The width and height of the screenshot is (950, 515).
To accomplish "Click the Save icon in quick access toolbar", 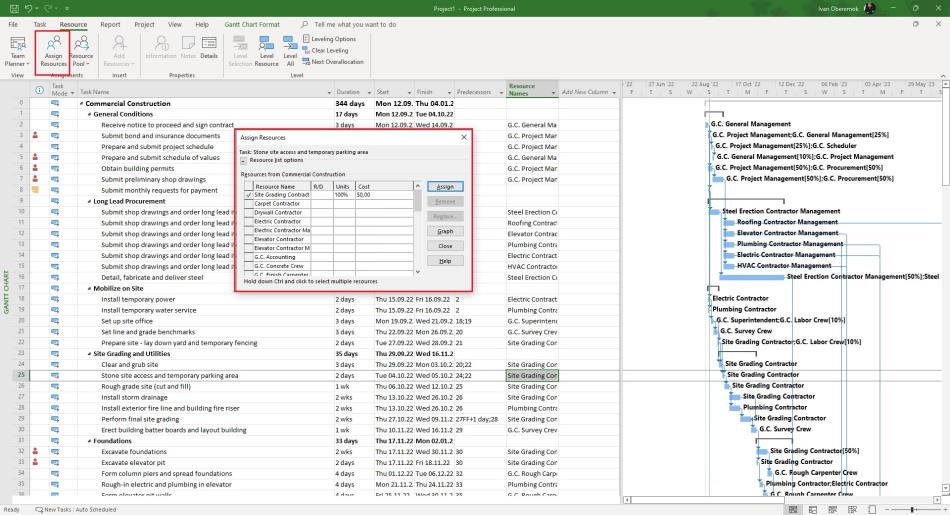I will tap(14, 8).
